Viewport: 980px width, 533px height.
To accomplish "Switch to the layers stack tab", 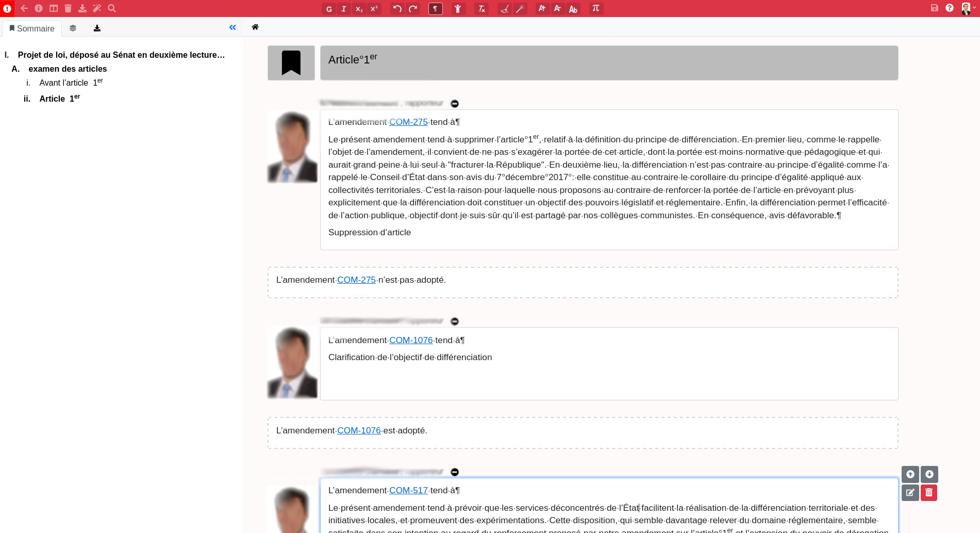I will tap(73, 28).
